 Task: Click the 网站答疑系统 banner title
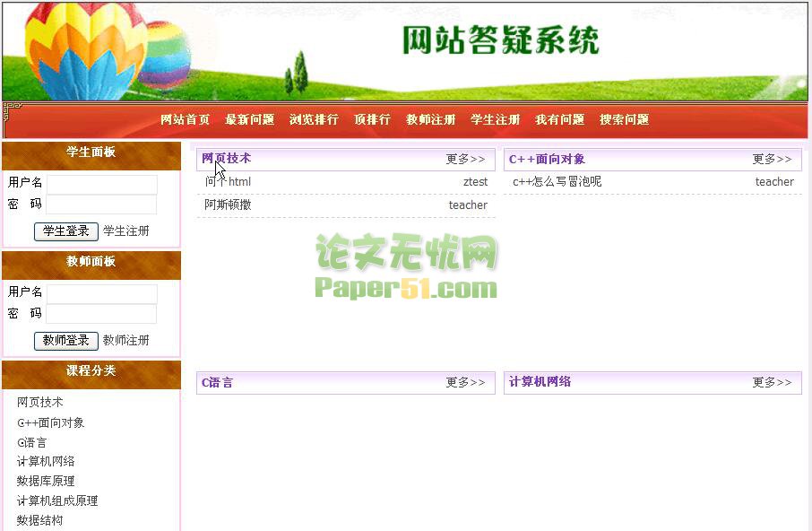coord(500,39)
